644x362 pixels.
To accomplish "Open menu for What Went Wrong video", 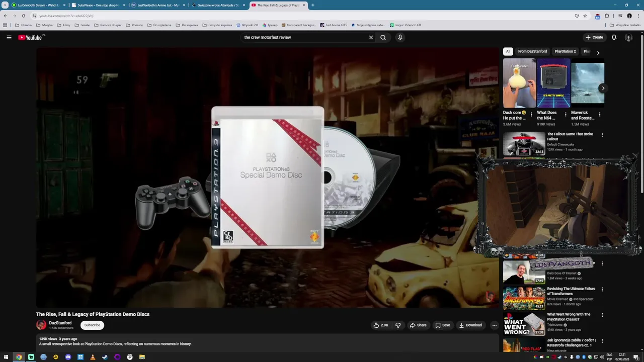I will point(602,315).
